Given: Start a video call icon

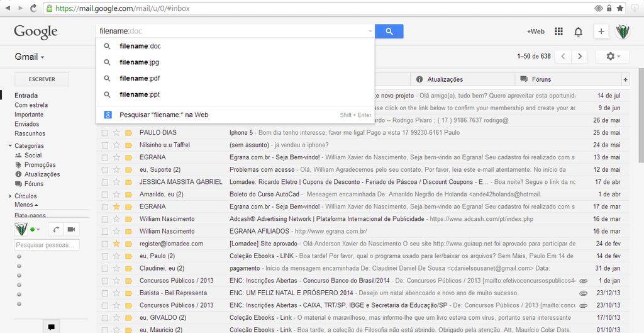Looking at the screenshot, I should coord(72,229).
